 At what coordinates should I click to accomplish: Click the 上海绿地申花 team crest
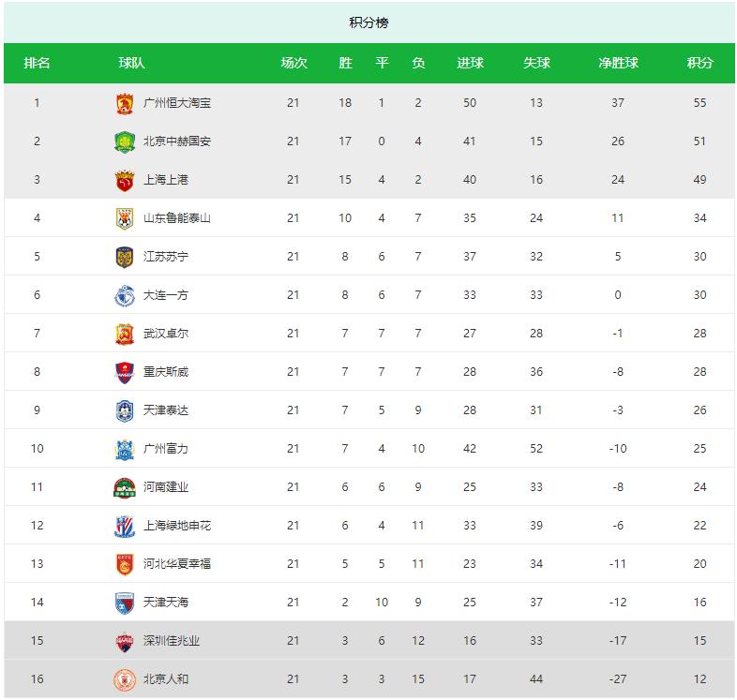(124, 526)
